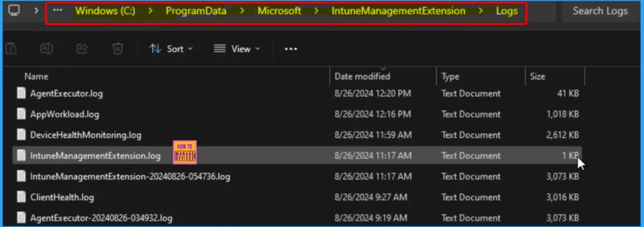Click the 8/26/2024 12:20 PM date cell
Image resolution: width=644 pixels, height=227 pixels.
pyautogui.click(x=373, y=94)
